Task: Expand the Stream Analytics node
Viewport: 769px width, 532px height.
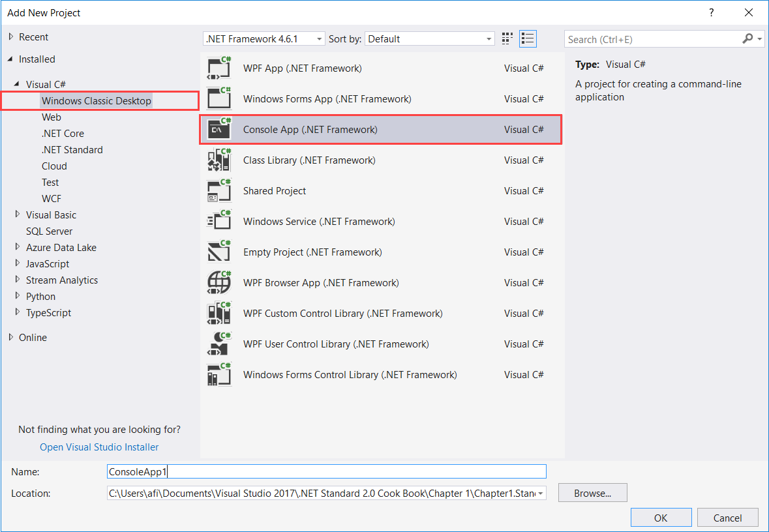Action: [18, 280]
